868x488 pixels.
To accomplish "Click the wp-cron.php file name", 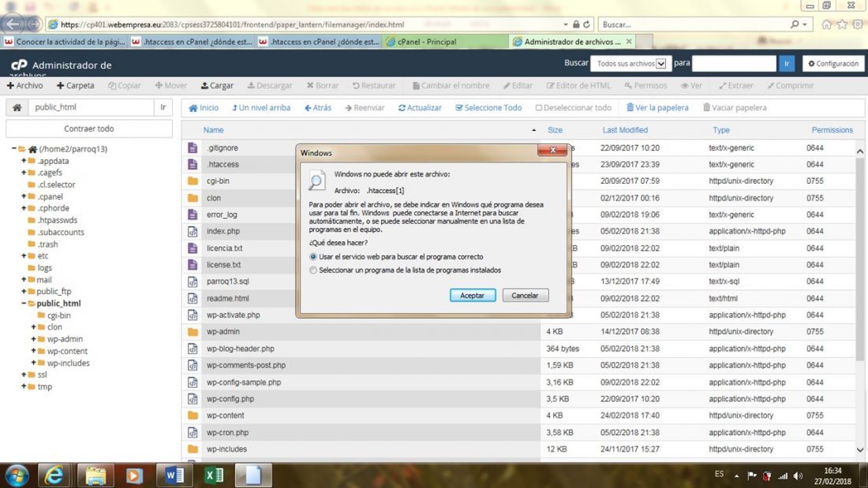I will coord(227,433).
